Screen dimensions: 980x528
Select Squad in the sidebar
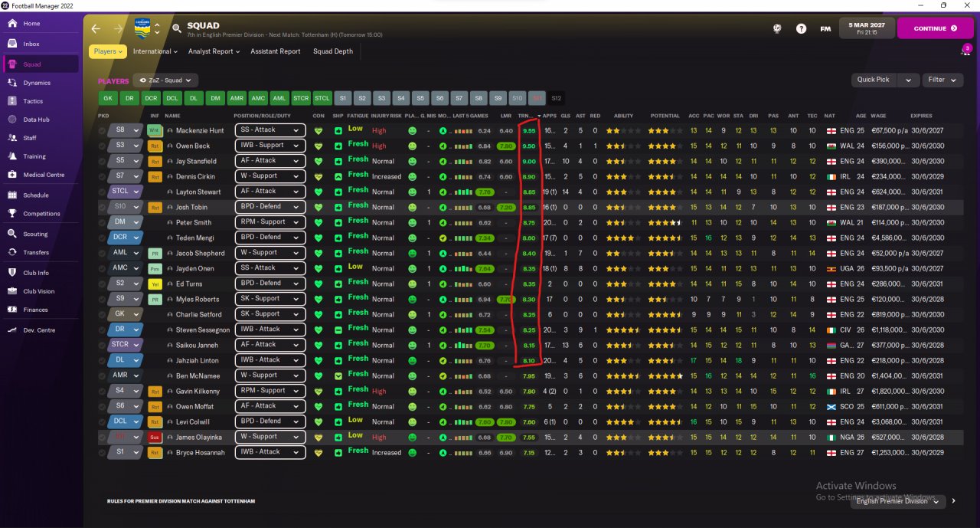[x=41, y=64]
